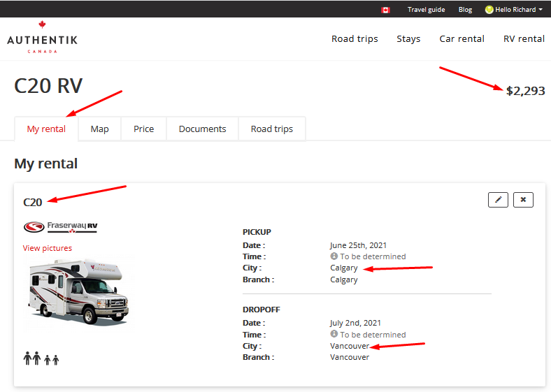Click the dropoff branch Vancouver value

coord(350,357)
